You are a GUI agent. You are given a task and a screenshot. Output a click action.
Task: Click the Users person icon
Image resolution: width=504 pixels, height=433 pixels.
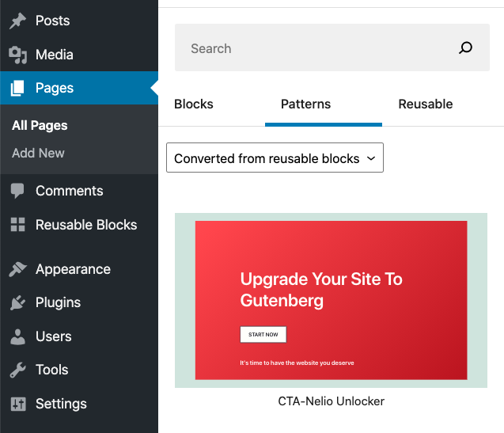[x=17, y=336]
